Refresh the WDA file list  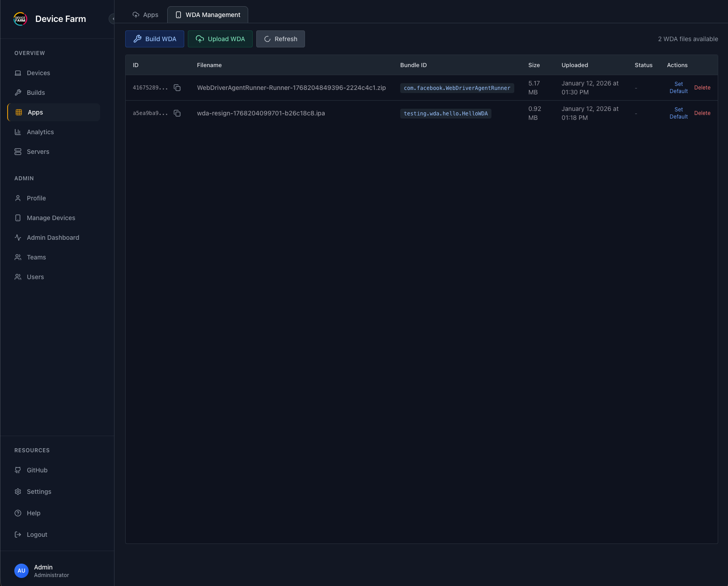[280, 39]
